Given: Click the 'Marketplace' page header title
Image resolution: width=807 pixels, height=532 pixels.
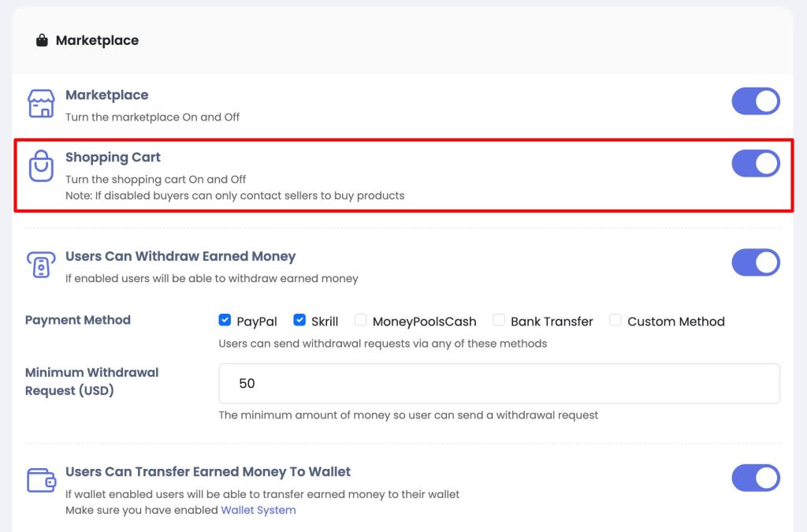Looking at the screenshot, I should pyautogui.click(x=97, y=40).
